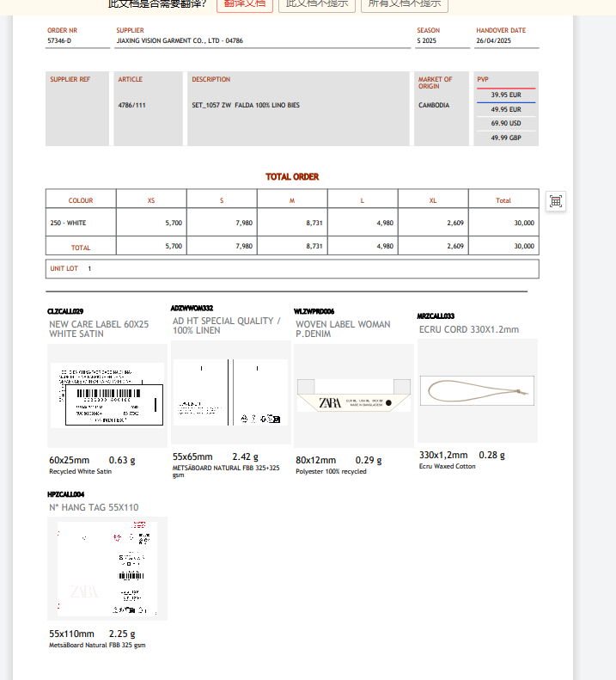Click the handover date 26/04/2025
616x680 pixels.
pyautogui.click(x=494, y=40)
